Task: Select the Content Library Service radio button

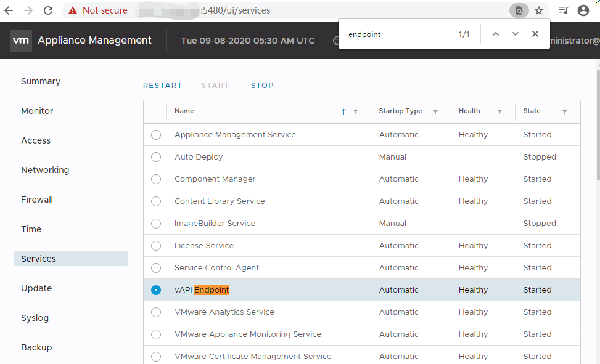Action: (x=156, y=201)
